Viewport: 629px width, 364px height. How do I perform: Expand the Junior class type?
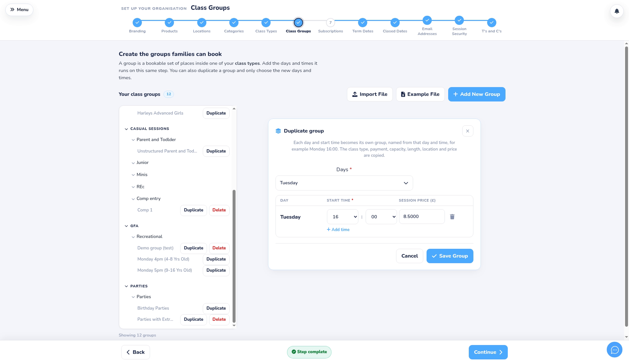[133, 163]
